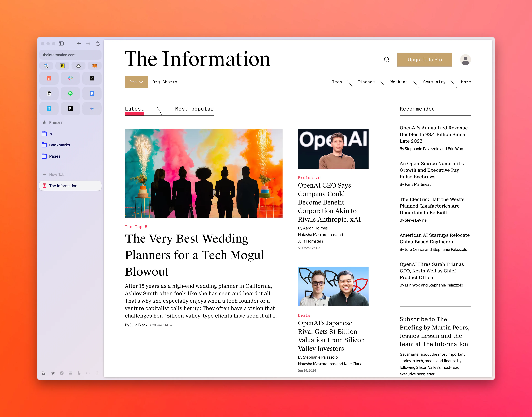Screen dimensions: 532x417
Task: Open the blue sparkle Gemini shortcut
Action: pos(92,109)
